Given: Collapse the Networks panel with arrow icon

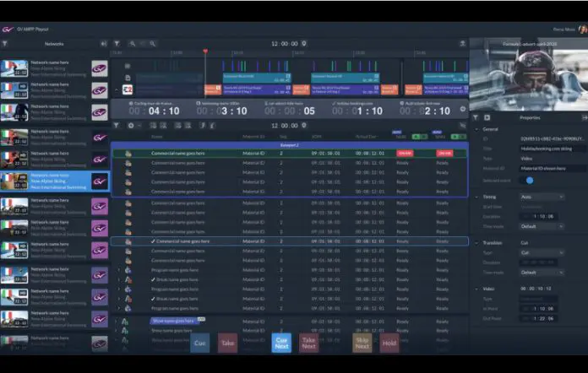Looking at the screenshot, I should click(x=103, y=43).
